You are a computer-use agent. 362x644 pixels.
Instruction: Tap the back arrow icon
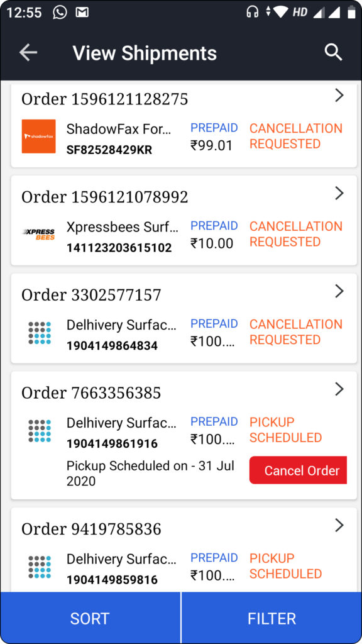tap(28, 53)
